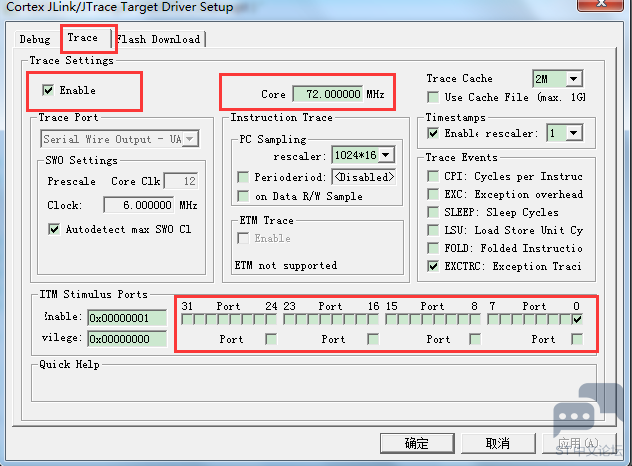The image size is (632, 466).
Task: Enable FOLD Folded Instructions event
Action: [433, 248]
